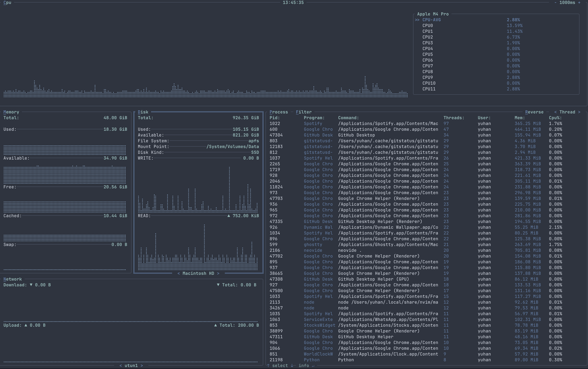588x369 pixels.
Task: Switch to next sort column right of Thread
Action: 579,112
